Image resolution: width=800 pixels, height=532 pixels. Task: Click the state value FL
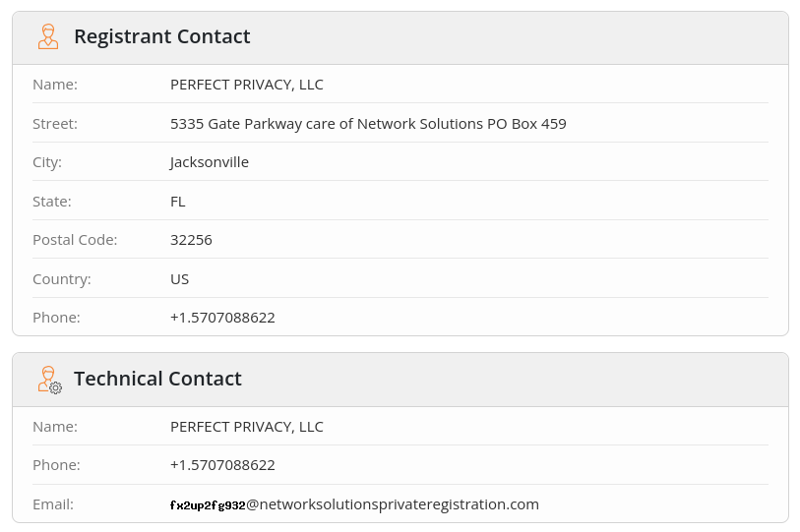(x=178, y=202)
